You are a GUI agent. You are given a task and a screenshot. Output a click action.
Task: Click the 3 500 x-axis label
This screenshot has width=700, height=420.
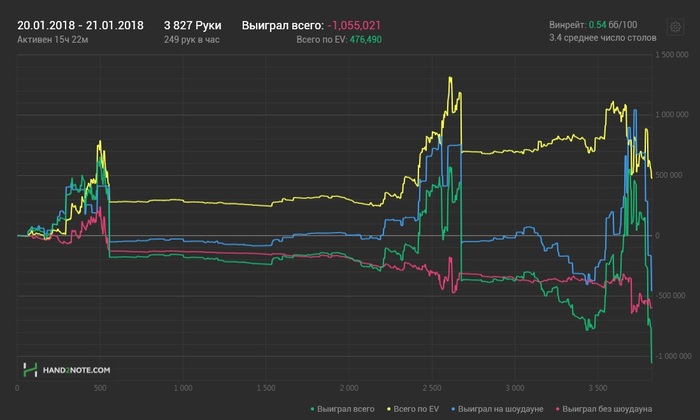pyautogui.click(x=598, y=388)
